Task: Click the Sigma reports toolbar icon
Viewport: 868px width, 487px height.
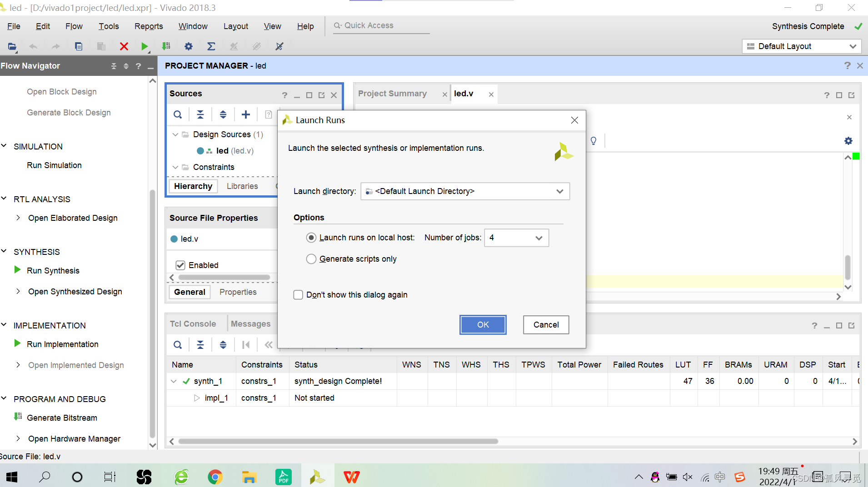Action: coord(211,46)
